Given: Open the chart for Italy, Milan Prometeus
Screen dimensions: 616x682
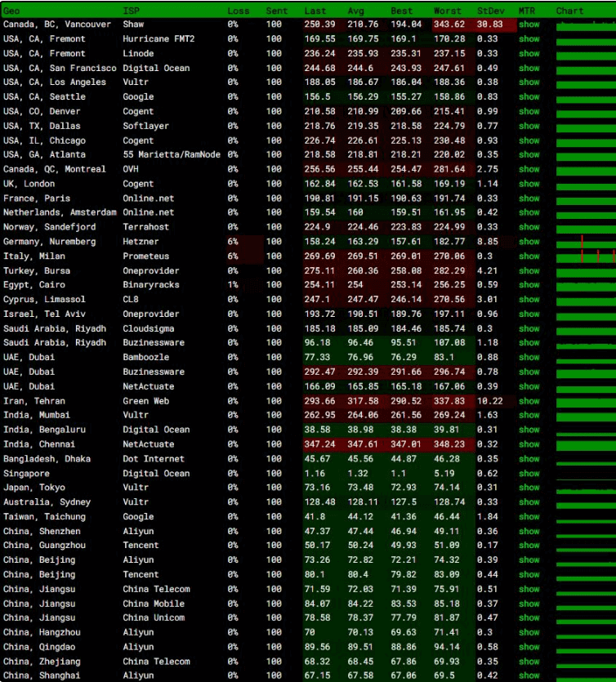Looking at the screenshot, I should pyautogui.click(x=585, y=256).
